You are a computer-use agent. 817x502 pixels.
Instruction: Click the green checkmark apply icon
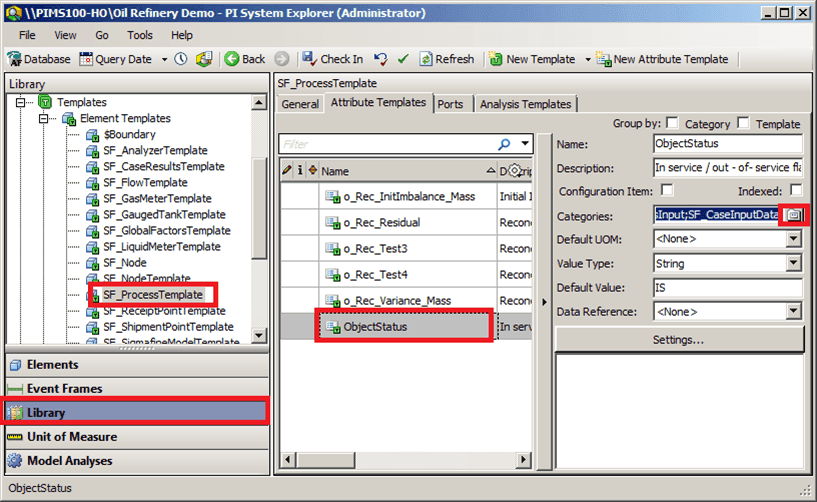pyautogui.click(x=403, y=59)
